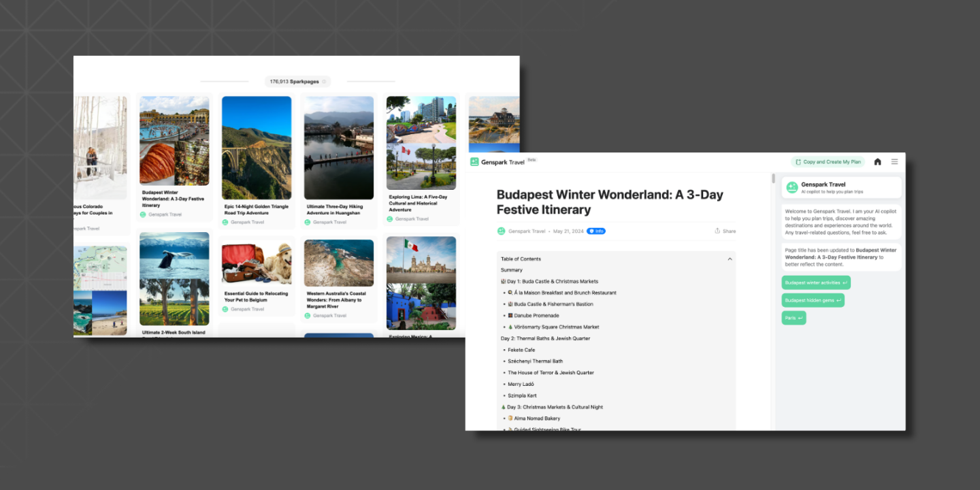Open Epic 14-Night Golden Triangle Road Trip Adventure
Viewport: 980px width, 490px height.
point(257,210)
